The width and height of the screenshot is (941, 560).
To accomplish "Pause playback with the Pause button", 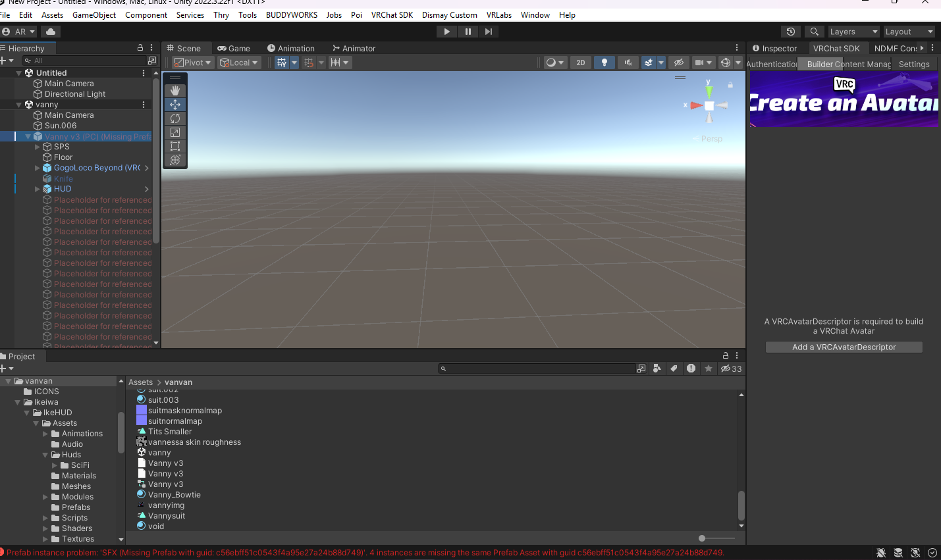I will (468, 32).
